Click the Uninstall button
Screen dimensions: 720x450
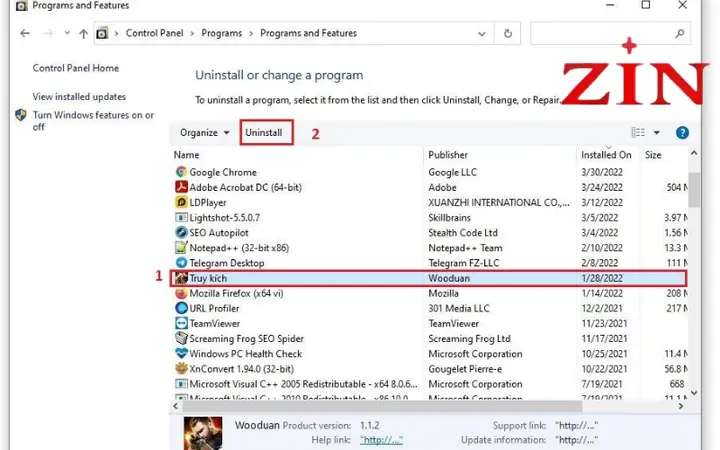coord(266,133)
